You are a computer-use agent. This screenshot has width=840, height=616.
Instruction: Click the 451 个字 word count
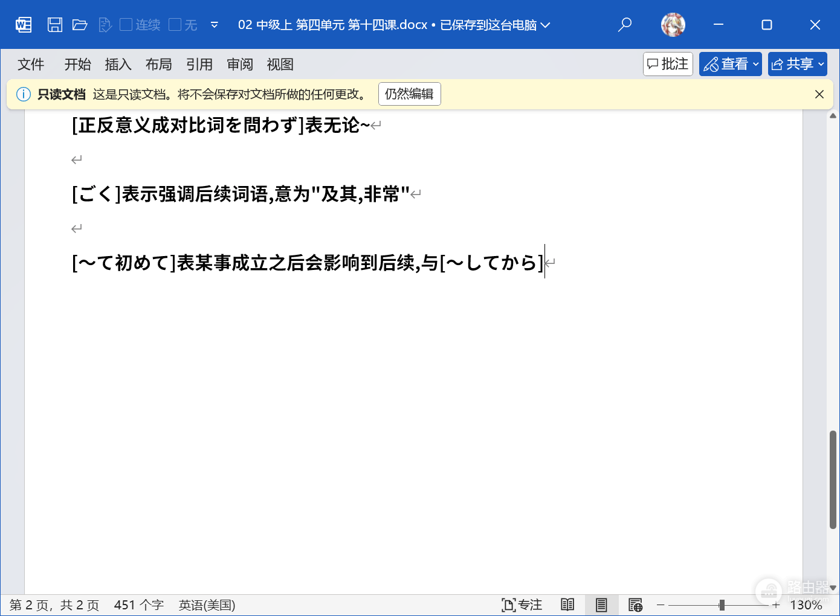click(139, 605)
